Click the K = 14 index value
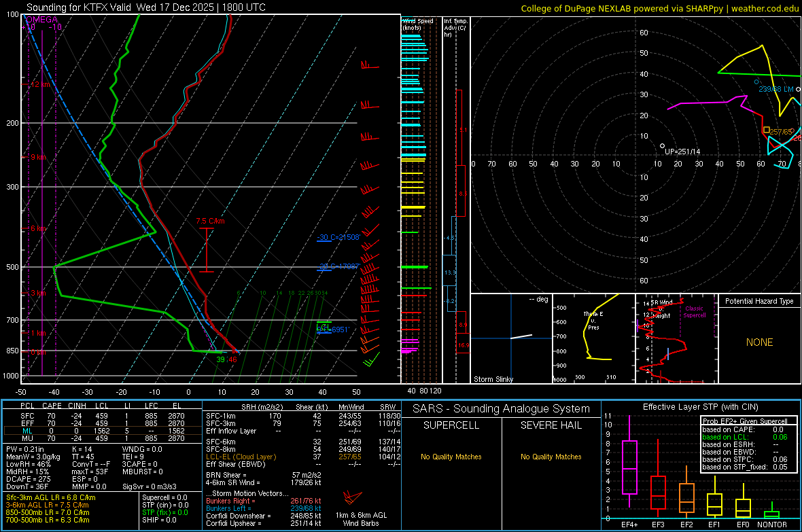The width and height of the screenshot is (802, 532). click(x=82, y=449)
